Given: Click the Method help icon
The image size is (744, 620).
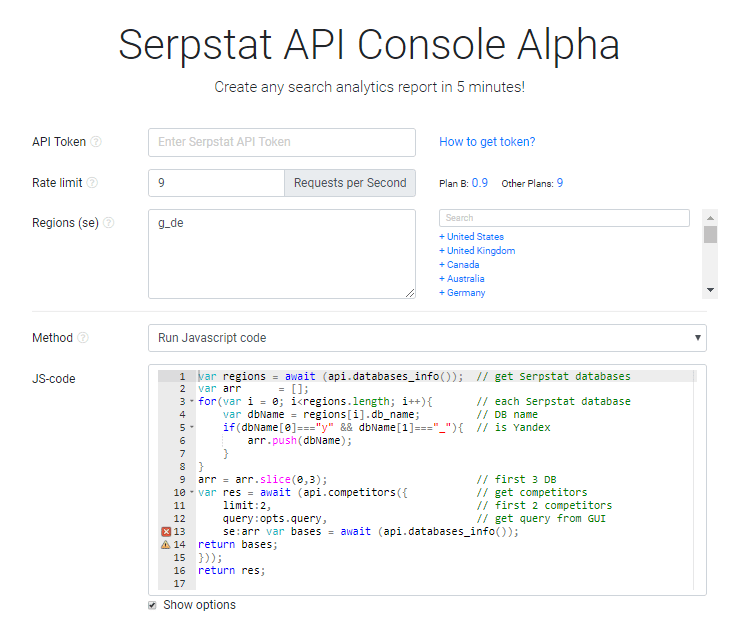Looking at the screenshot, I should click(x=83, y=338).
